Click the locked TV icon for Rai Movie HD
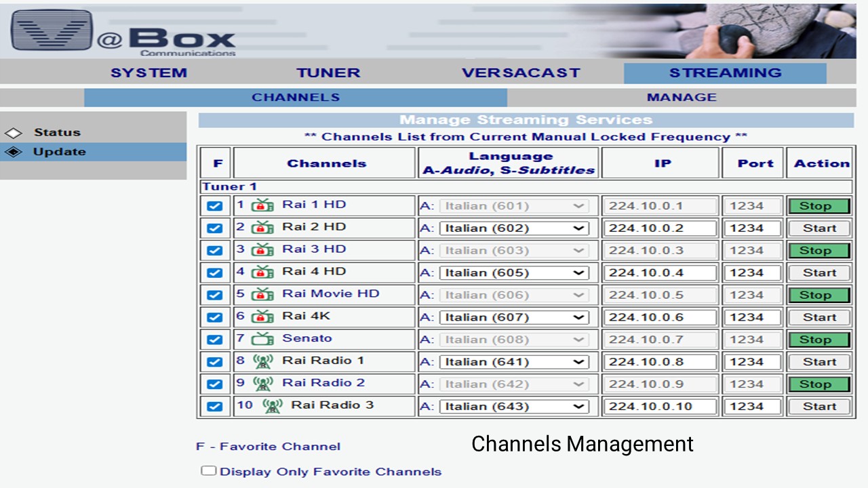Screen dimensions: 868x488 pyautogui.click(x=262, y=295)
